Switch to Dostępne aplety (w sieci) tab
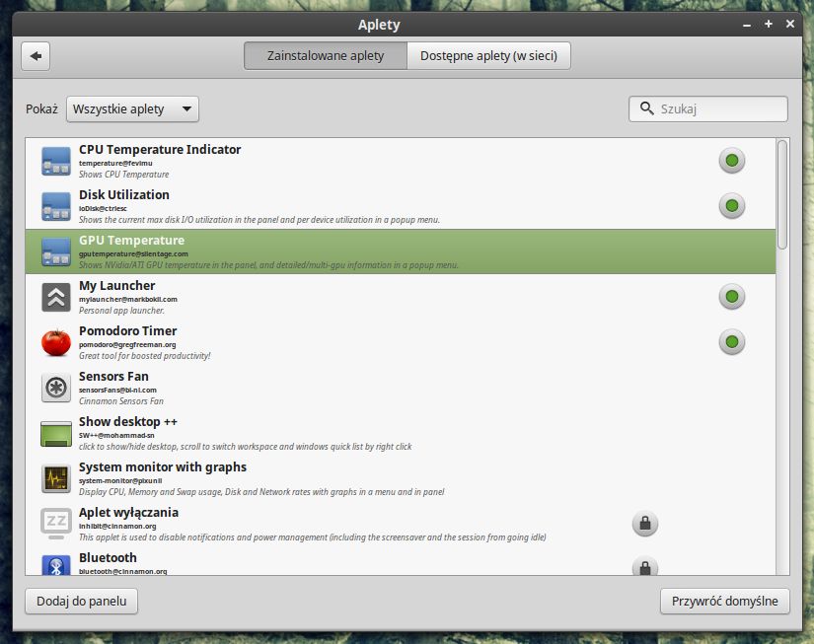Viewport: 814px width, 644px height. pyautogui.click(x=488, y=55)
